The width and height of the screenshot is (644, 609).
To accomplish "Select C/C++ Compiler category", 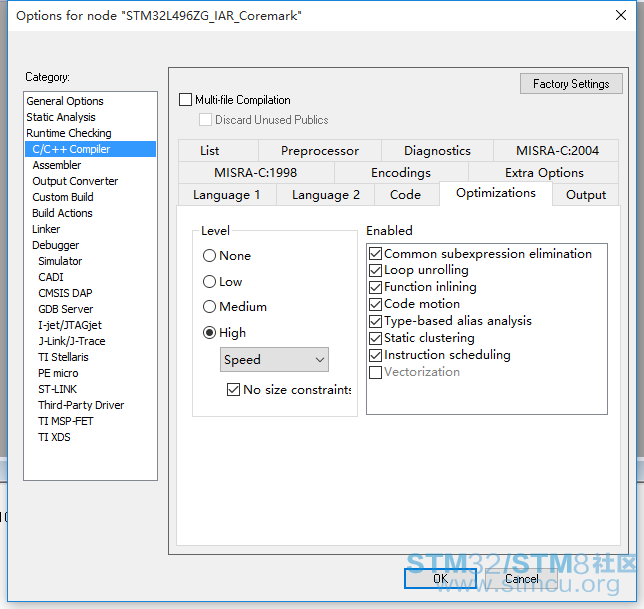I will coord(90,149).
